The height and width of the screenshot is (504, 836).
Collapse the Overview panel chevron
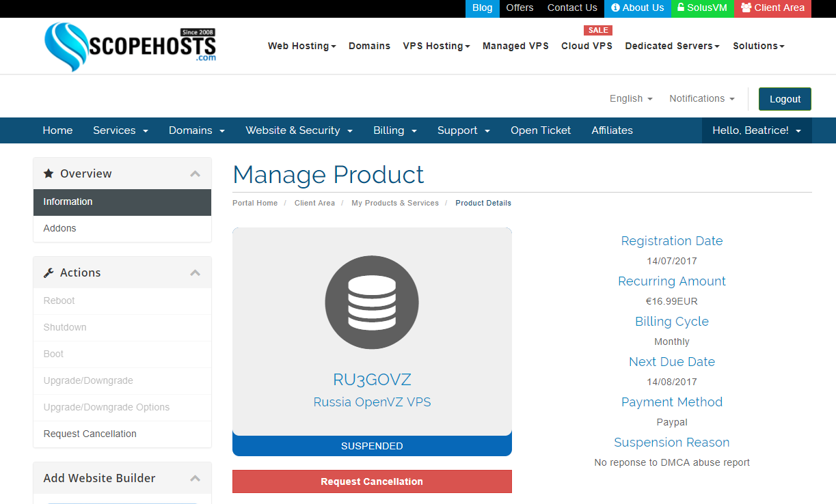(x=195, y=173)
